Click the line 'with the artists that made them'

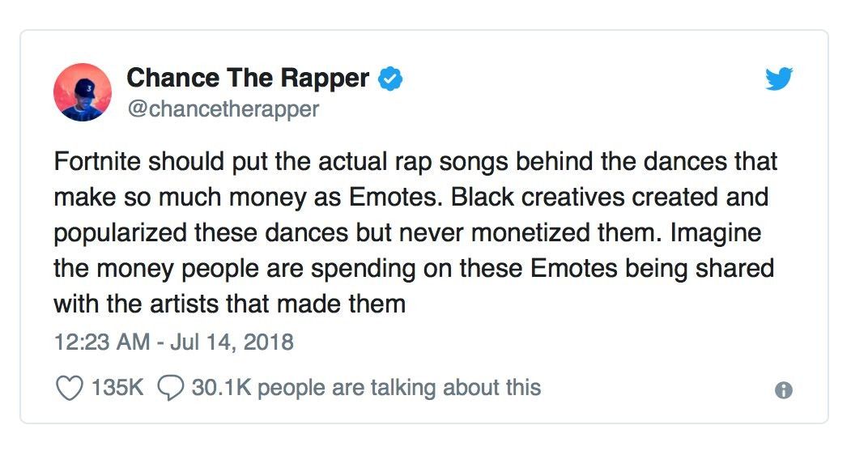[x=230, y=304]
